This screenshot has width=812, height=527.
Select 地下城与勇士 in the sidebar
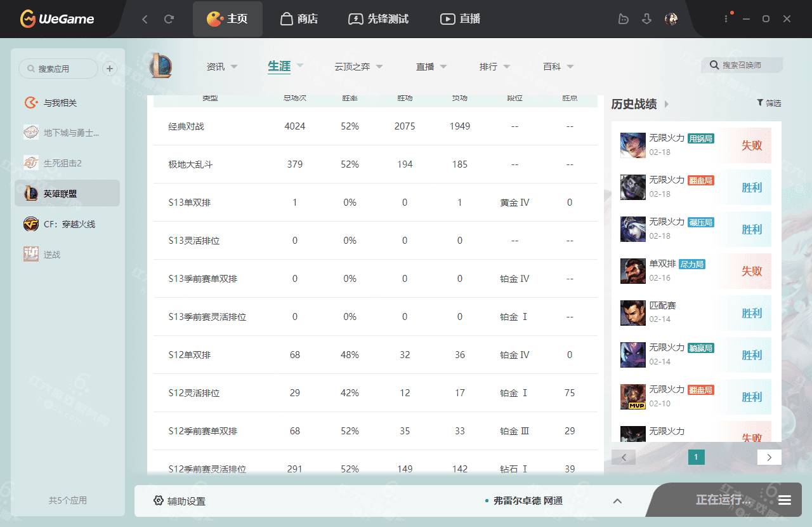pos(67,133)
